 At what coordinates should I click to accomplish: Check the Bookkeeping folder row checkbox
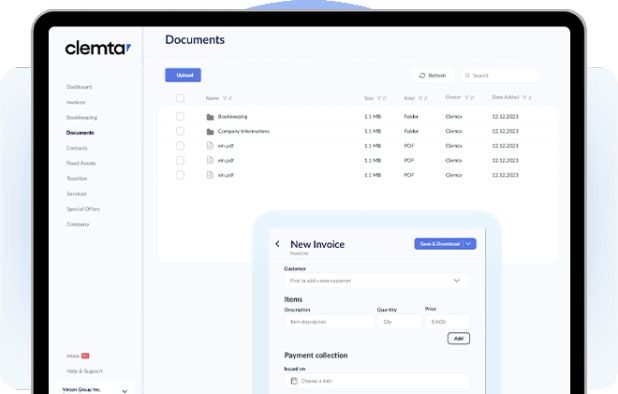pyautogui.click(x=180, y=117)
